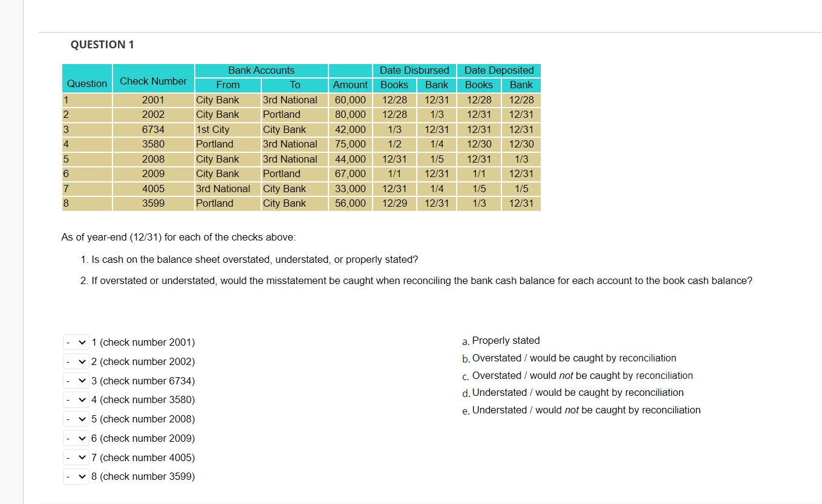Click the 'To' column header

click(x=295, y=85)
